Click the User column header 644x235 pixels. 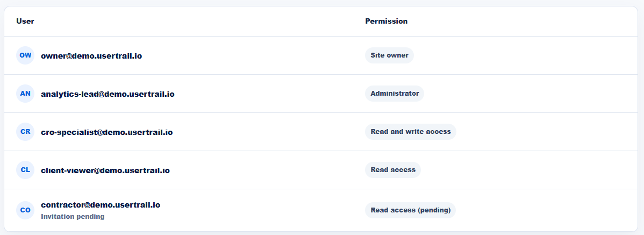pos(25,22)
